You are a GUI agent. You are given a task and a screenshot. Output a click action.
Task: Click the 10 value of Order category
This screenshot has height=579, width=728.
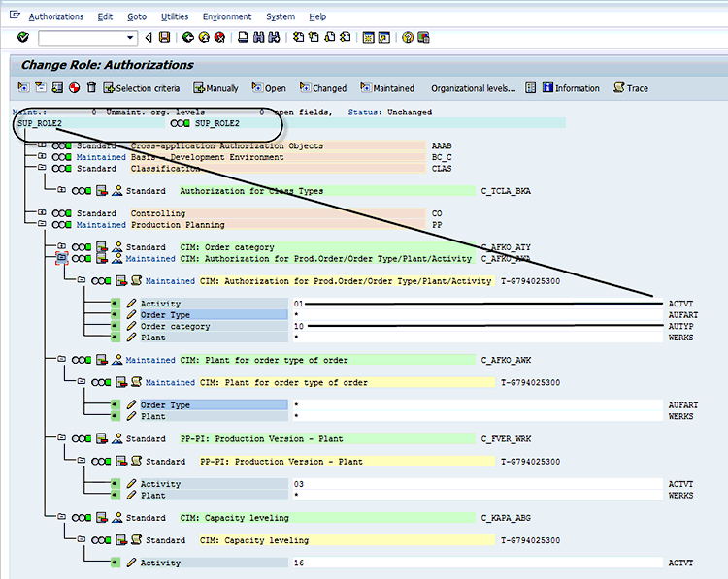[299, 326]
